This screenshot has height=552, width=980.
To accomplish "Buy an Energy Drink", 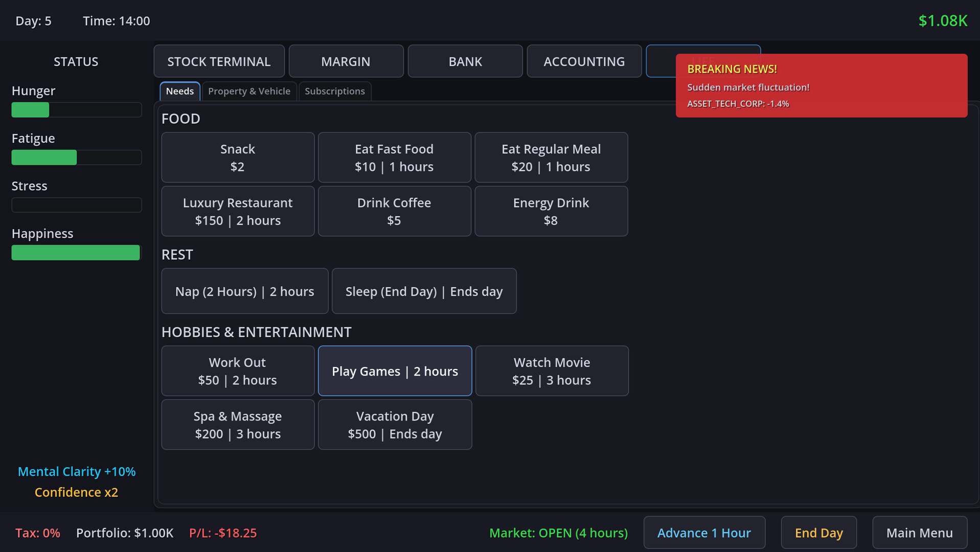I will (x=551, y=211).
